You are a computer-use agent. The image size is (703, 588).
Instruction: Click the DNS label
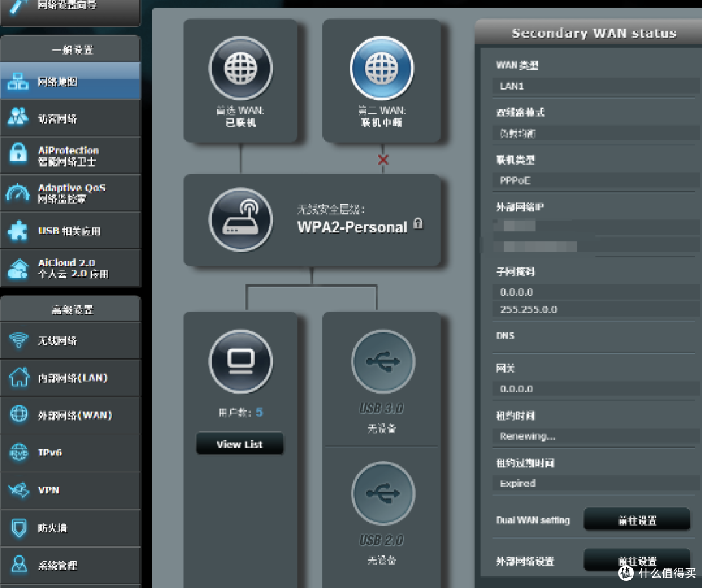505,336
